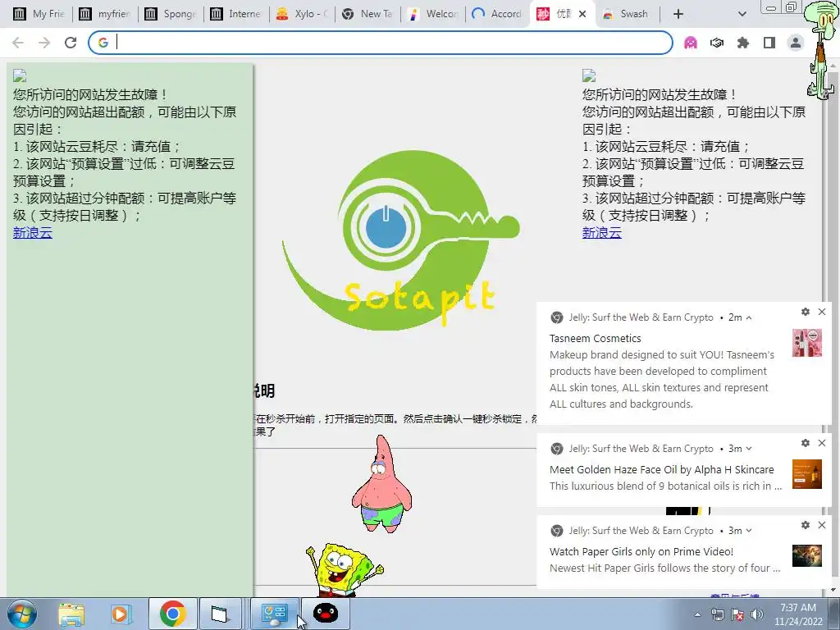The height and width of the screenshot is (630, 840).
Task: Open the penguin face taskbar app
Action: [x=325, y=614]
